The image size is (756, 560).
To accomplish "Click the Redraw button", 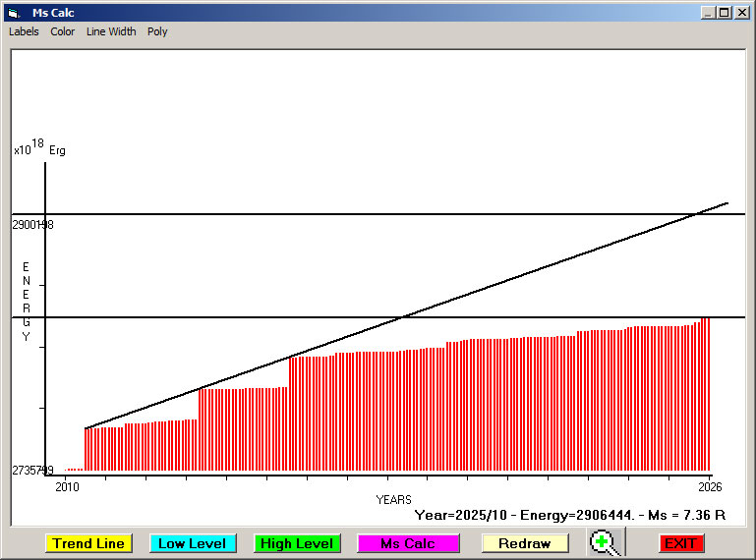I will pyautogui.click(x=525, y=543).
